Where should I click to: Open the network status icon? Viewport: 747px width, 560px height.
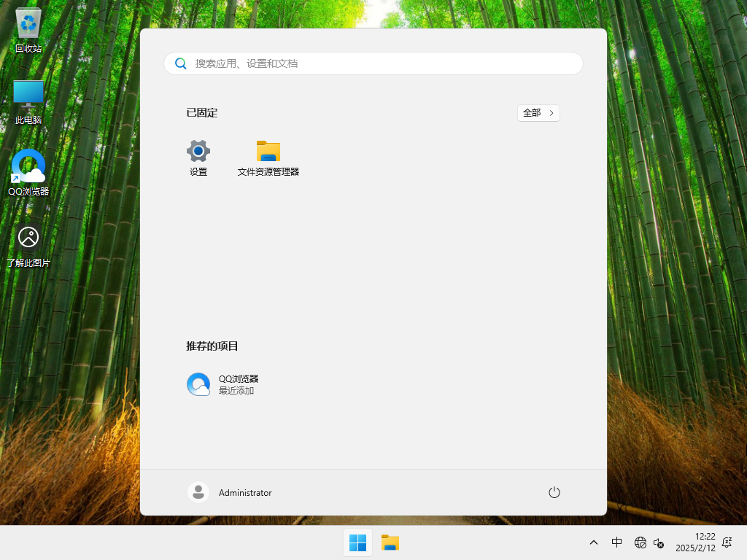coord(640,543)
